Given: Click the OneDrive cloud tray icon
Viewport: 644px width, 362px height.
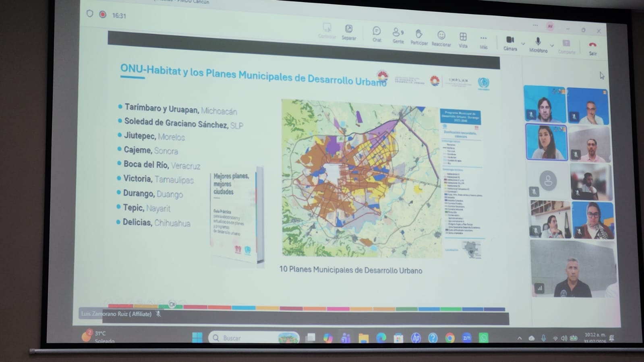Looking at the screenshot, I should click(532, 338).
